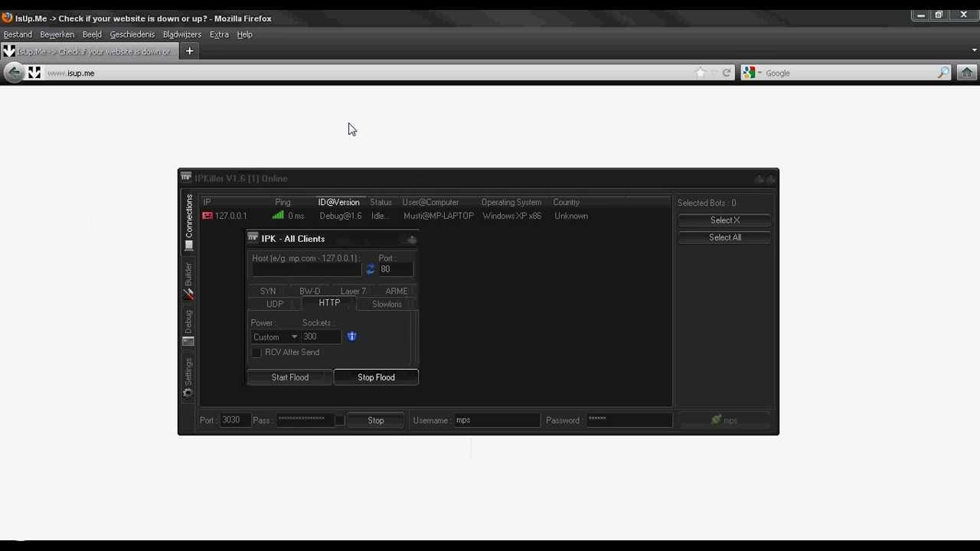
Task: Click the Port 80 input field
Action: (x=396, y=269)
